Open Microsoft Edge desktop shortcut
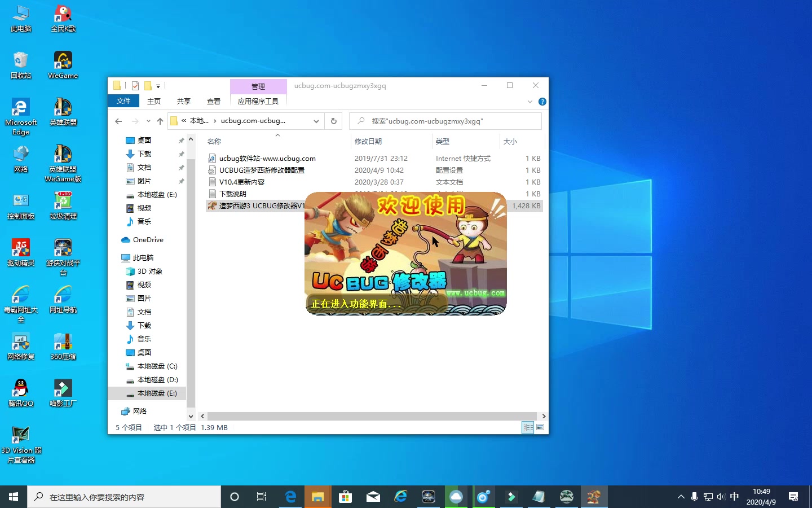This screenshot has width=812, height=508. tap(21, 117)
